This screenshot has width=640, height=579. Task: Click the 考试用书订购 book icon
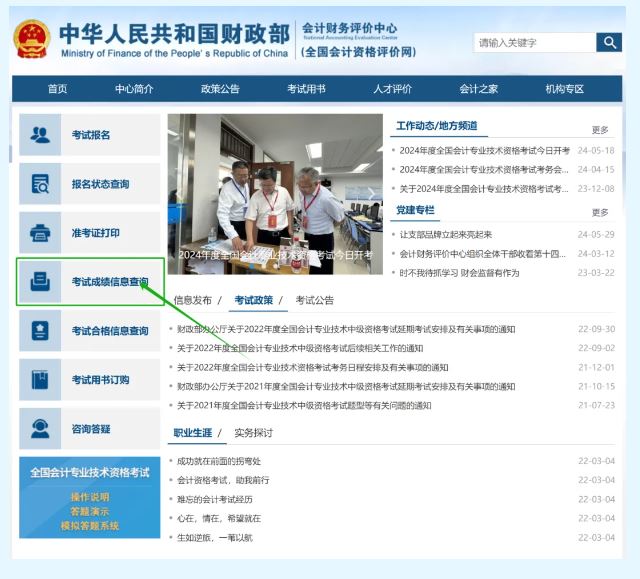[40, 380]
